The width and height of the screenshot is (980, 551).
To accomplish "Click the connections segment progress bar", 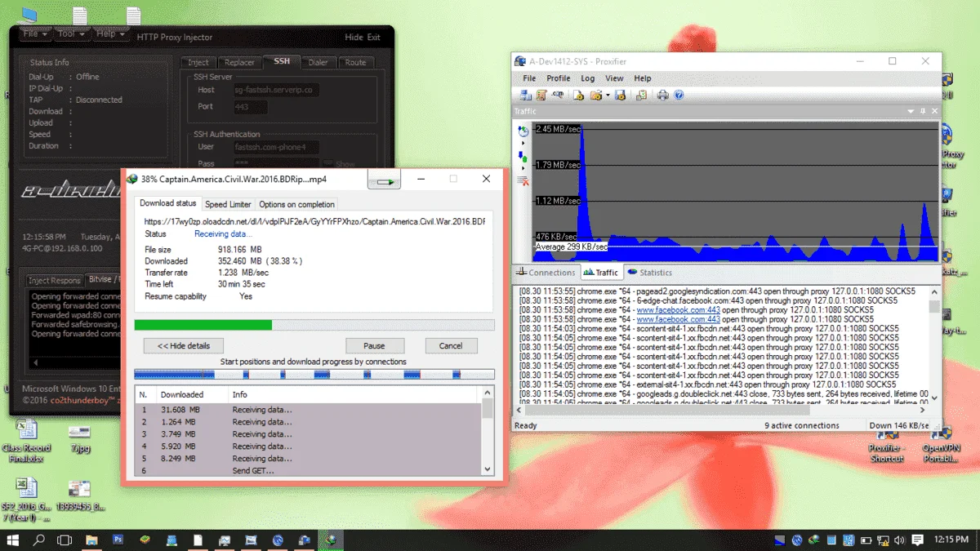I will point(314,375).
